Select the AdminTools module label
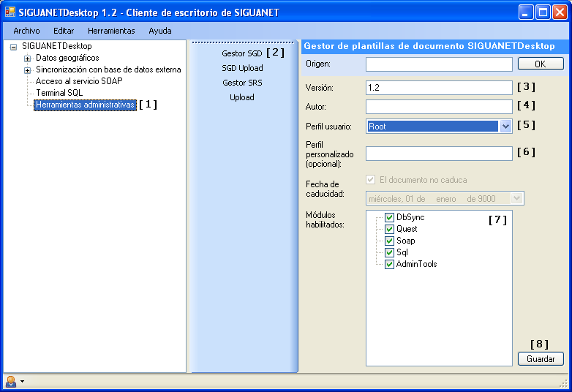The width and height of the screenshot is (572, 392). click(x=416, y=264)
